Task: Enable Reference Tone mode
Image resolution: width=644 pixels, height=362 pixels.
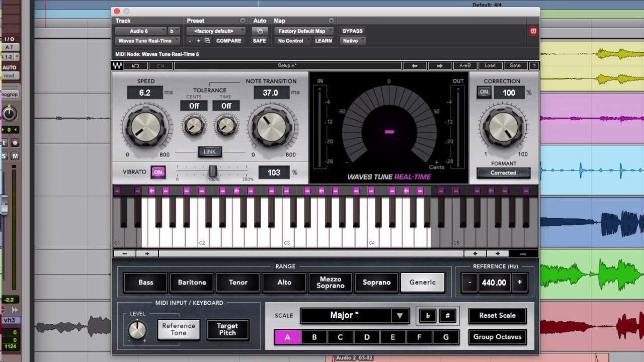Action: [178, 329]
